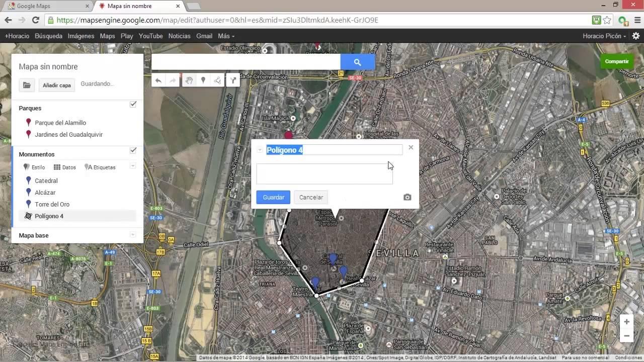Click the undo arrow icon

pos(157,80)
